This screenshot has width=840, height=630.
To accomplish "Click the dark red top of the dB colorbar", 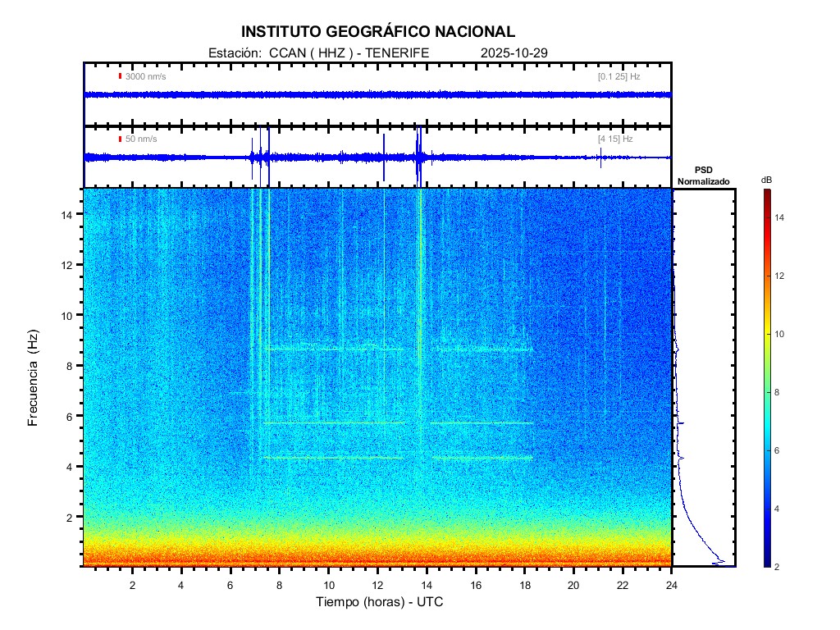I will (x=765, y=193).
